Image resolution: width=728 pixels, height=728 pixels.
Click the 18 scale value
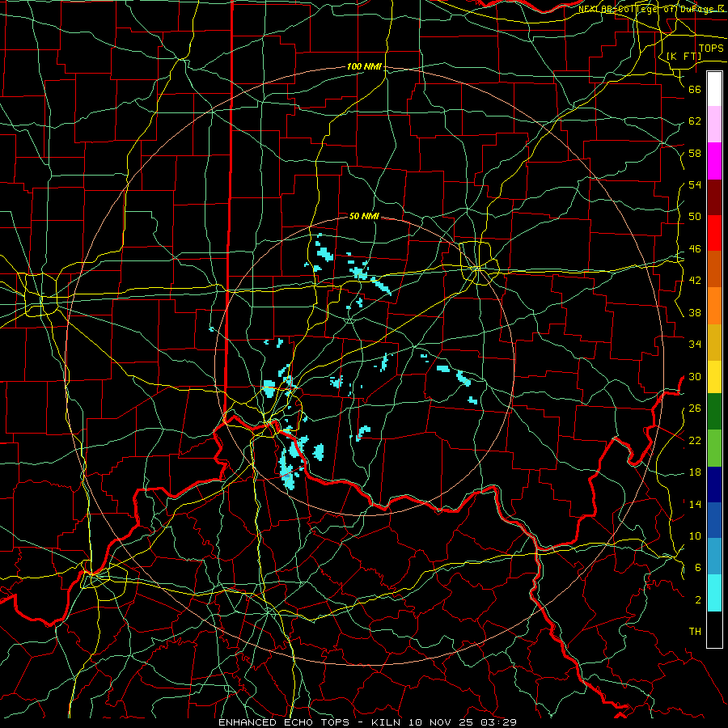pyautogui.click(x=695, y=472)
